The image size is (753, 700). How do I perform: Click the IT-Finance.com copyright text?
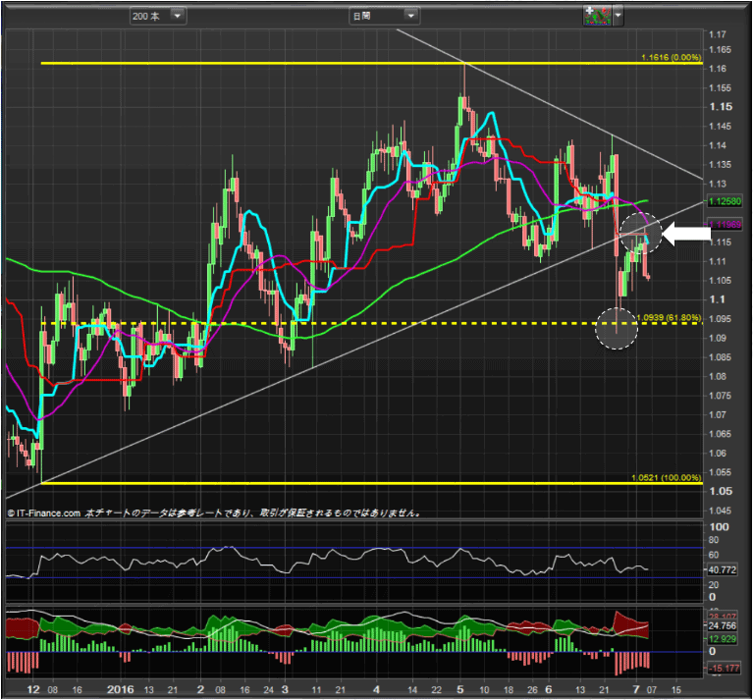click(44, 513)
